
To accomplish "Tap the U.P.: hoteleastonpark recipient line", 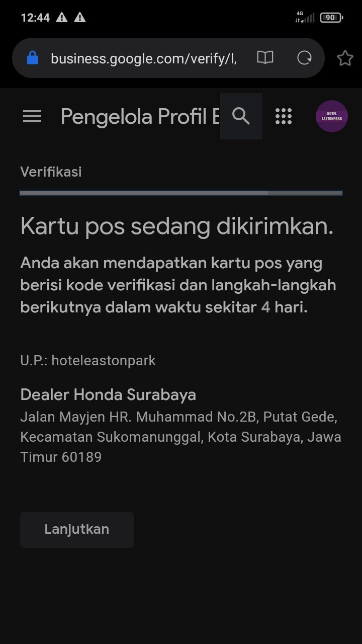I will tap(88, 361).
